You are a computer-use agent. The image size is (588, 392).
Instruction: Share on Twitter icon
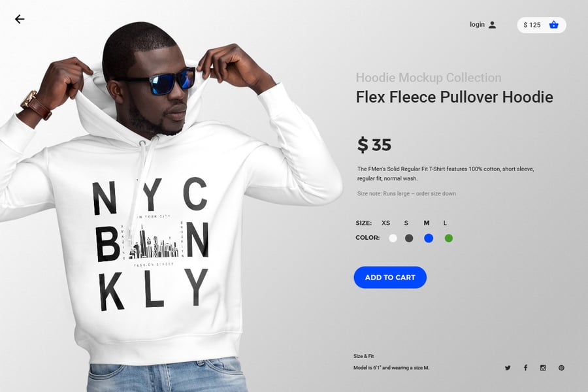click(x=508, y=368)
